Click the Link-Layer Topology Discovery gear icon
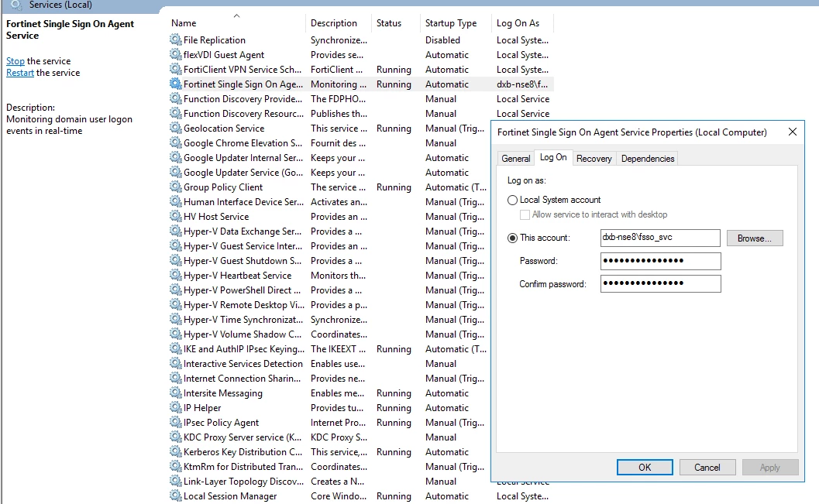The image size is (819, 504). pos(175,481)
